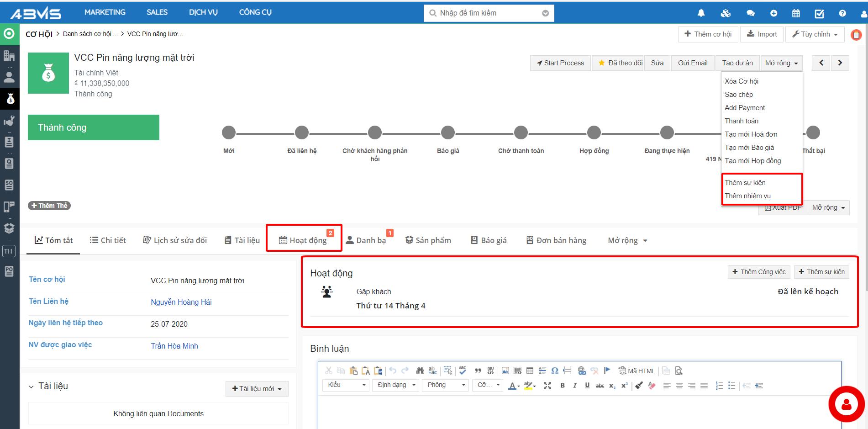Toggle the 'Đã theo dõi' star follow button

coord(620,63)
